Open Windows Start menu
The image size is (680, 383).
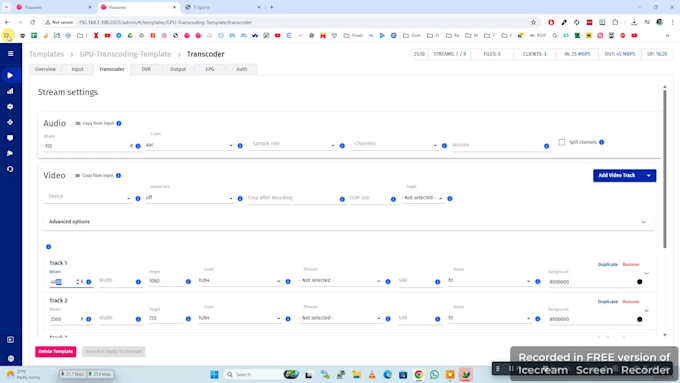[x=214, y=374]
